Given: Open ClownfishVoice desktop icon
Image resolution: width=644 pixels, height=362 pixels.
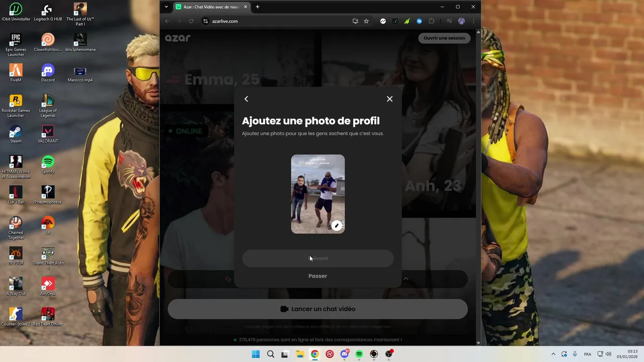Looking at the screenshot, I should [x=48, y=43].
